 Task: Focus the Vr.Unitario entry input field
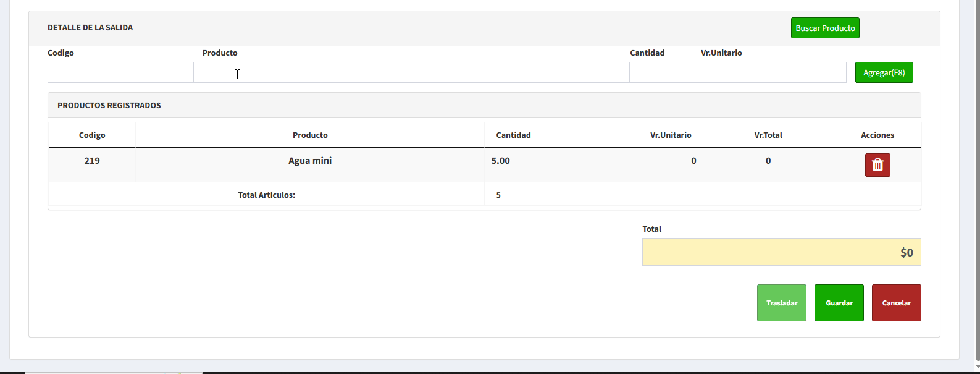(x=773, y=72)
